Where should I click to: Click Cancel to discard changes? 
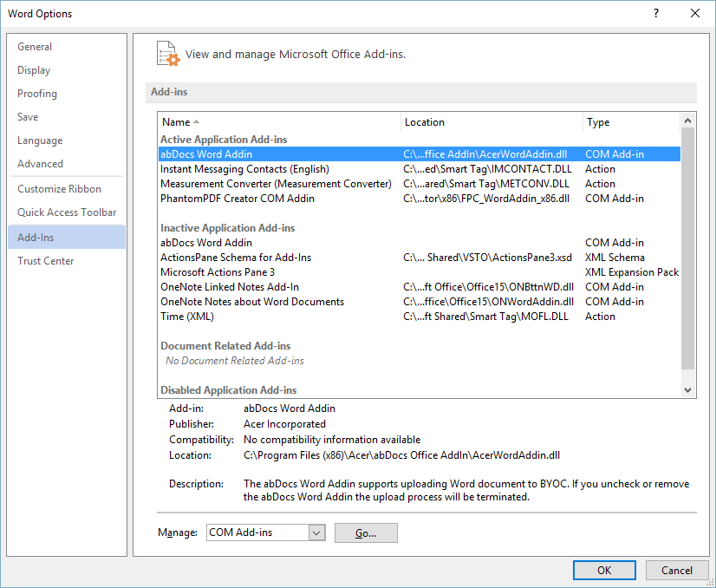click(677, 570)
